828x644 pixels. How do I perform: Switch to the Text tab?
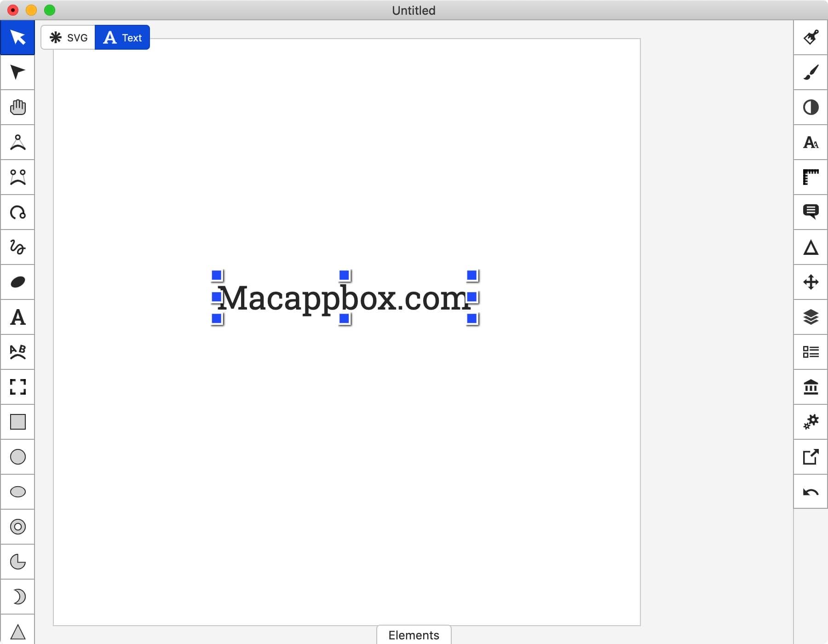coord(122,37)
